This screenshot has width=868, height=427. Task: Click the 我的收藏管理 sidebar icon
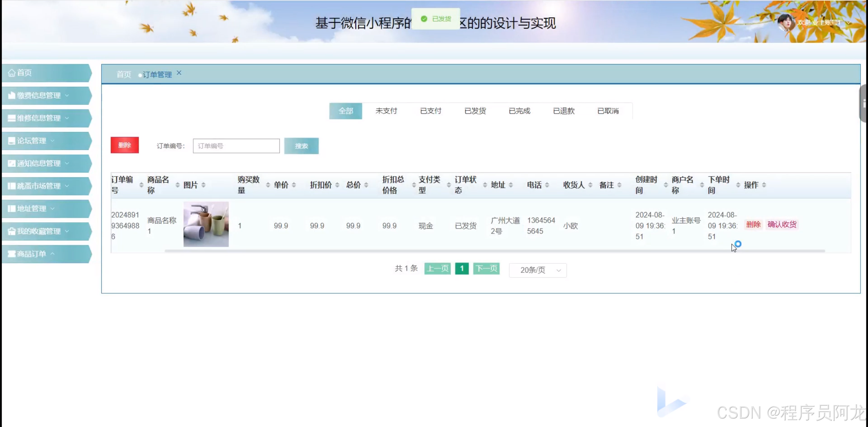[12, 231]
